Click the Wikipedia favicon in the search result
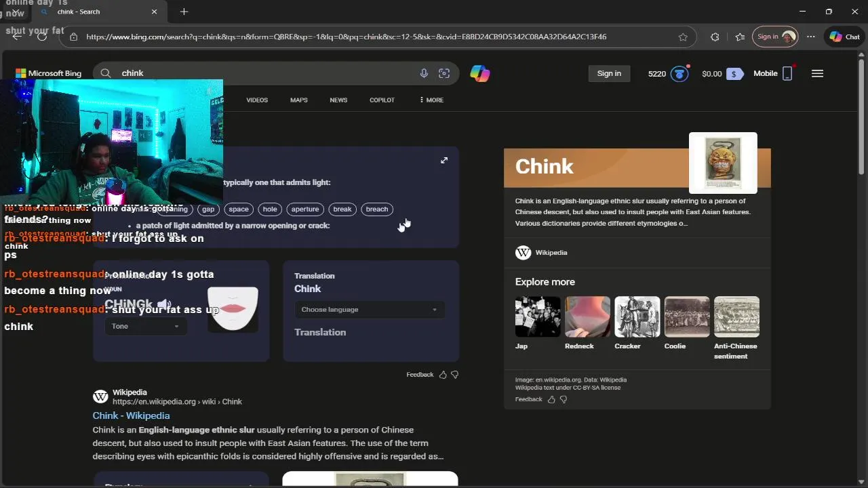The image size is (868, 488). pos(100,396)
